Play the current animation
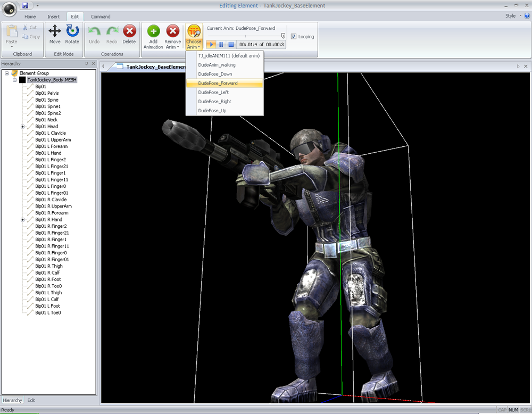Screen dimensions: 532x414 tap(211, 45)
